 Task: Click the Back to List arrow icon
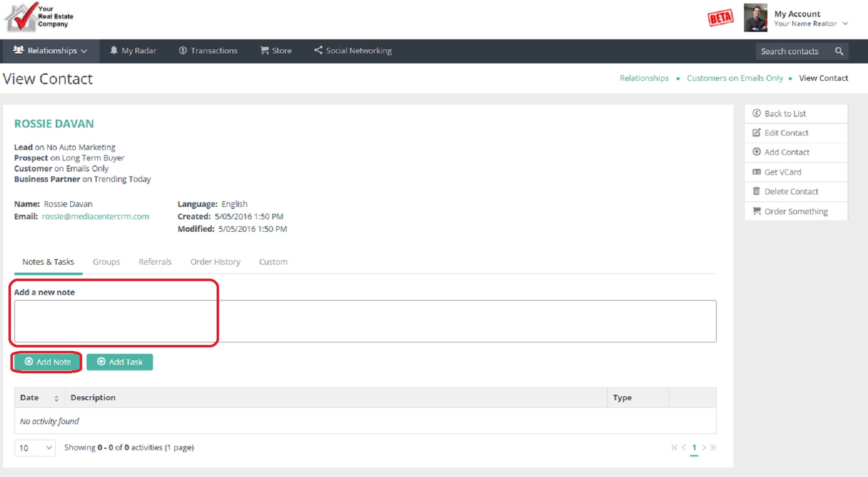(x=756, y=113)
